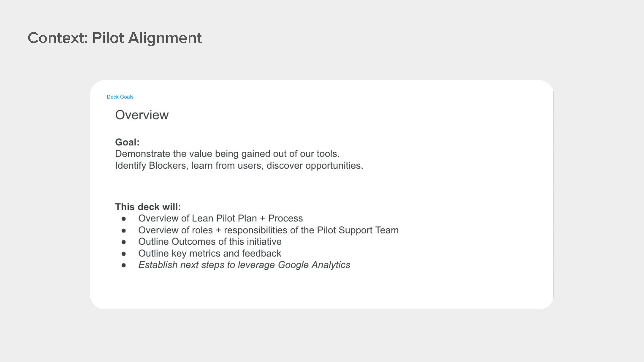Click bullet dot beside Establish next steps
644x362 pixels.
click(x=123, y=265)
